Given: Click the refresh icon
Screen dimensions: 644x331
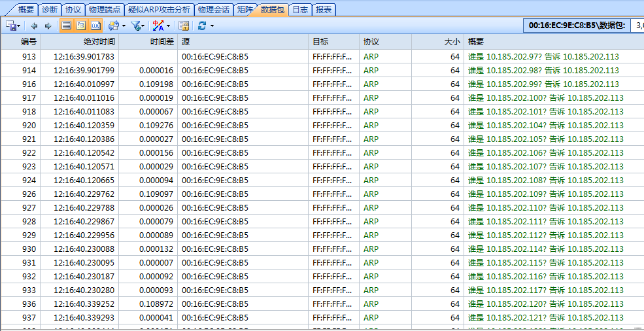Looking at the screenshot, I should pyautogui.click(x=202, y=26).
